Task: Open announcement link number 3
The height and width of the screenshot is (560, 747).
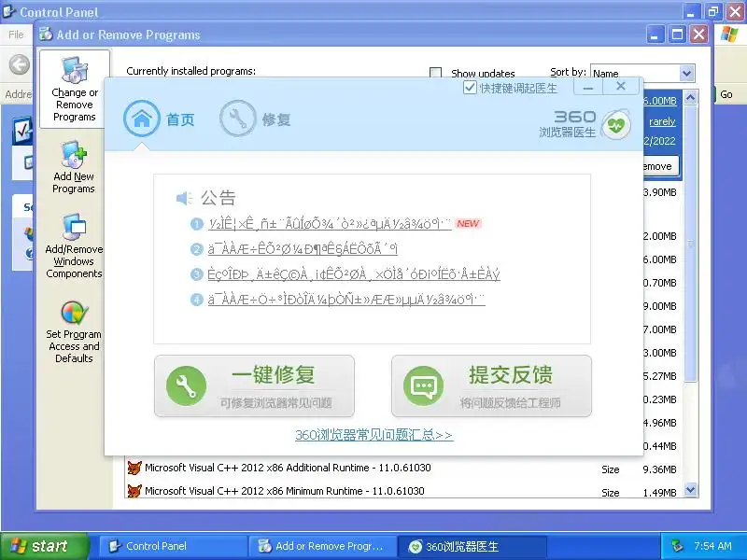Action: point(354,274)
